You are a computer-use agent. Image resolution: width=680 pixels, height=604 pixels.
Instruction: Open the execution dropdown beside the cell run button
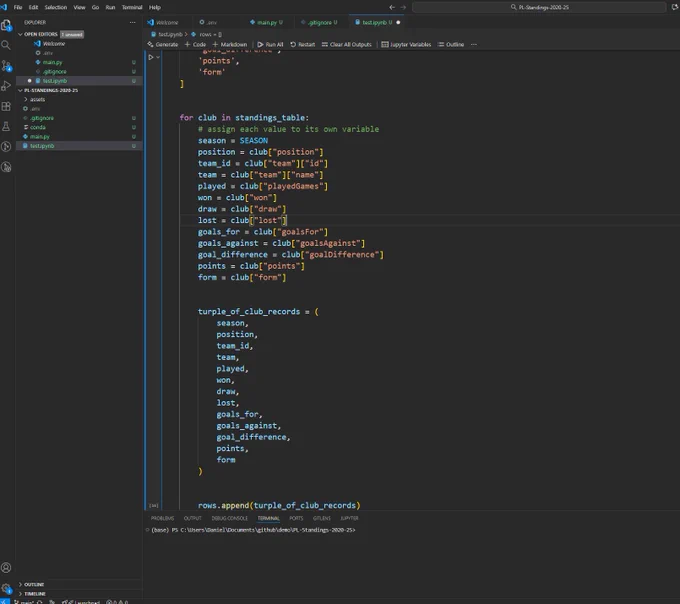coord(158,57)
